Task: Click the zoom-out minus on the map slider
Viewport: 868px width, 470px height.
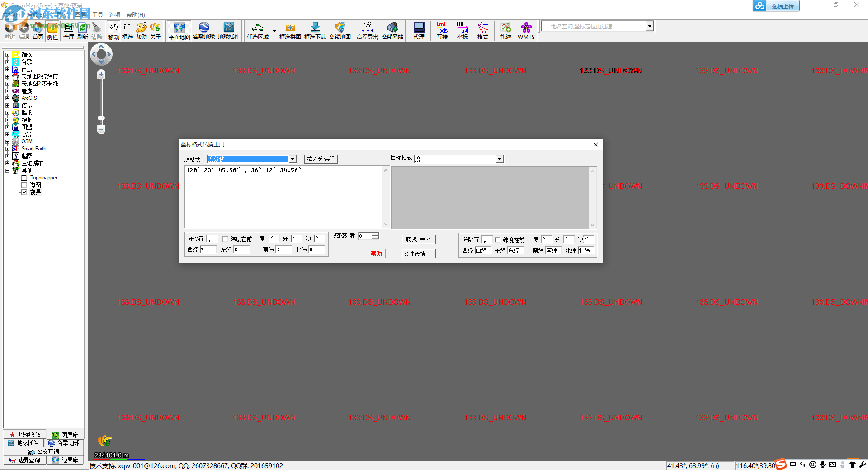Action: point(101,129)
